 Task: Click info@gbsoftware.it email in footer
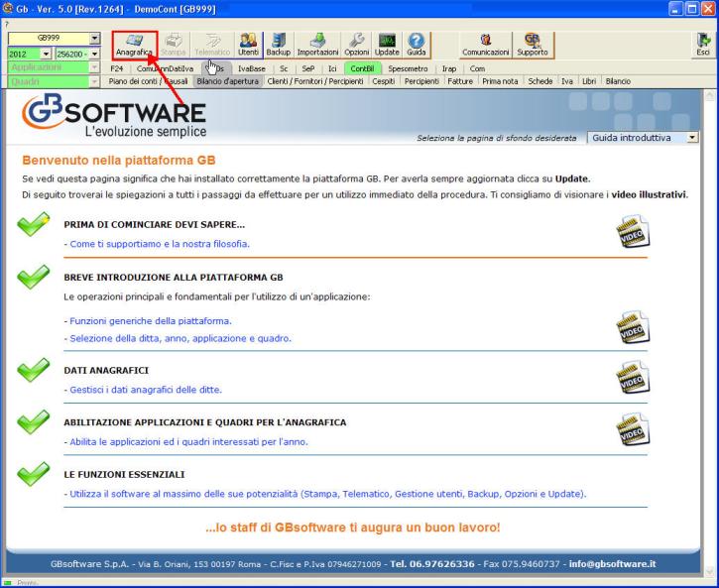pyautogui.click(x=612, y=564)
